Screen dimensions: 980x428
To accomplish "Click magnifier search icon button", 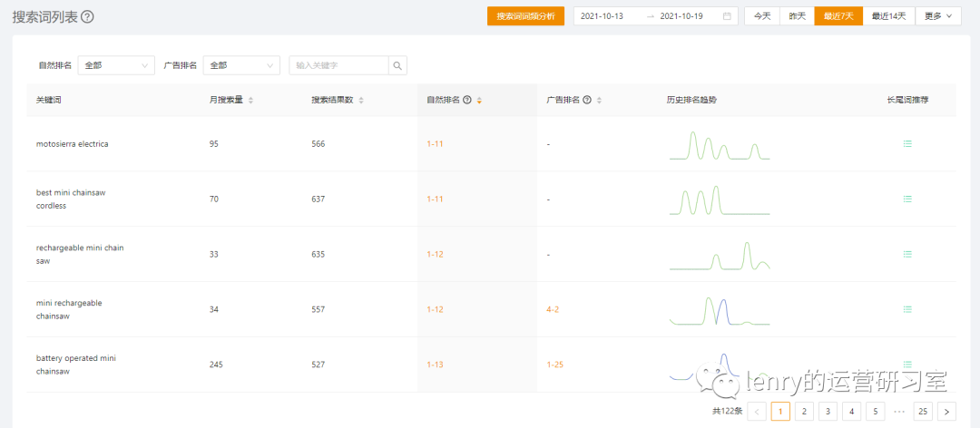I will tap(397, 65).
